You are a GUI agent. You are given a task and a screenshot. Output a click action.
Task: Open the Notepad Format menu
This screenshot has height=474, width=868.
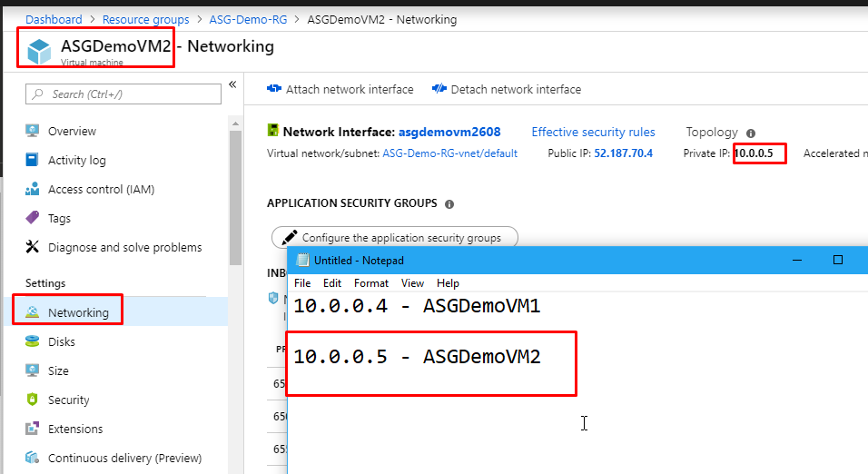click(370, 283)
